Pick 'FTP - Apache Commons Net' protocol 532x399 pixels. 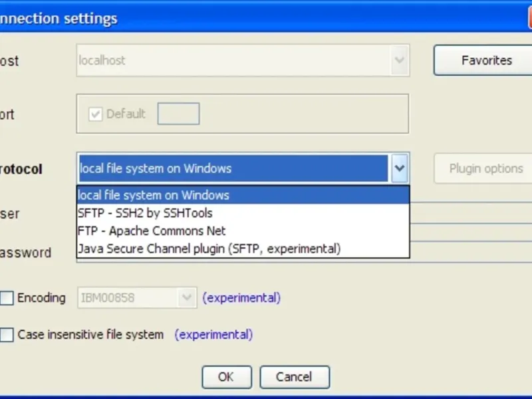click(243, 231)
